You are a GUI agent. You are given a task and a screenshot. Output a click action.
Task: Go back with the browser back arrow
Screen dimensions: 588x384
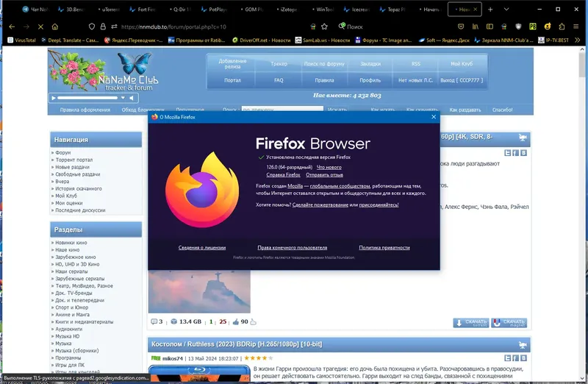(12, 26)
